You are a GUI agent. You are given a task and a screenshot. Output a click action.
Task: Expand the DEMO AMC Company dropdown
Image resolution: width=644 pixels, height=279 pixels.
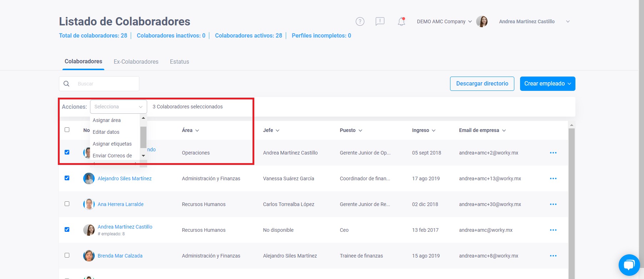point(444,21)
